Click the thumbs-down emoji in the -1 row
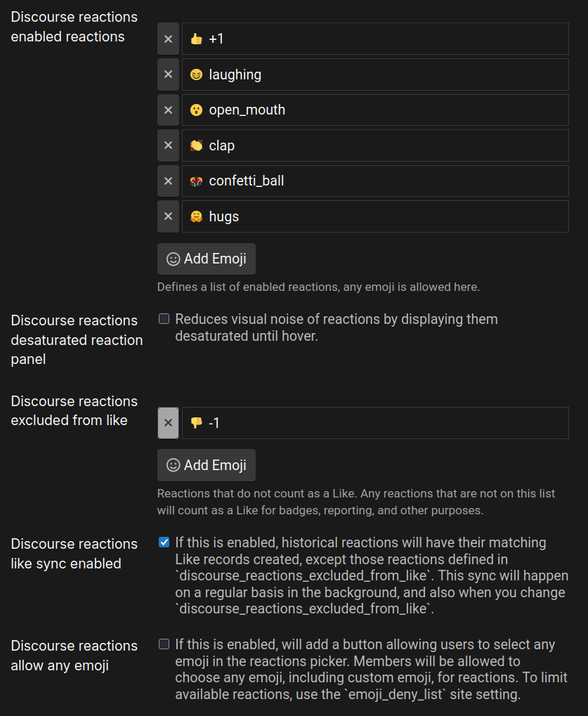The image size is (588, 716). point(196,423)
